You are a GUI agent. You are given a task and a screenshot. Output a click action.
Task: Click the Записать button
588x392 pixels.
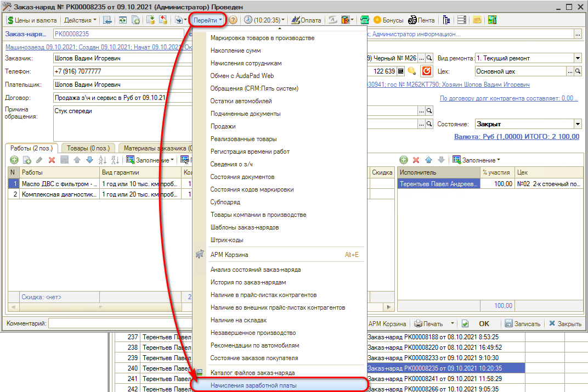522,324
